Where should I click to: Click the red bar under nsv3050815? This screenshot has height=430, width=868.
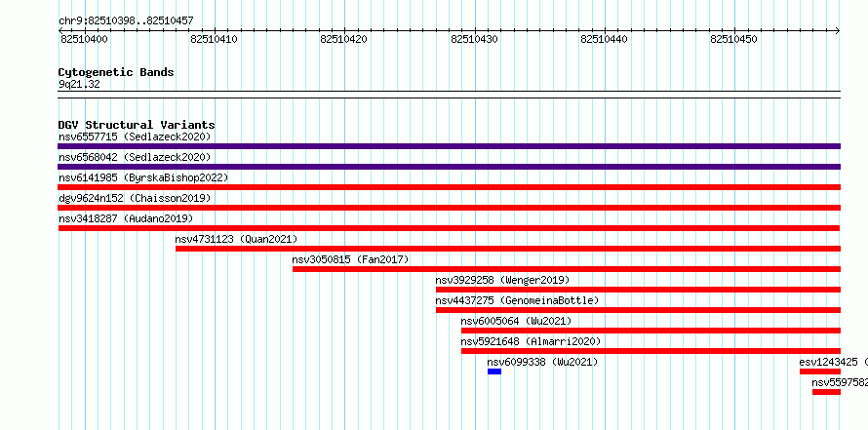(x=567, y=269)
